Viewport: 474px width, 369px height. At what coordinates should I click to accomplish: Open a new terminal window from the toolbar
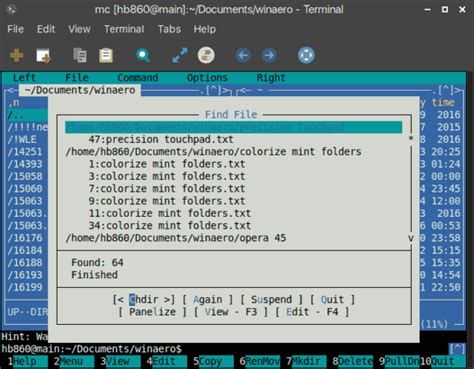(x=43, y=55)
